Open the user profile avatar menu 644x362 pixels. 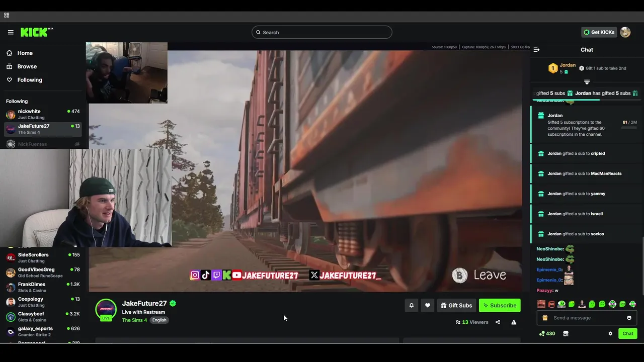tap(625, 32)
